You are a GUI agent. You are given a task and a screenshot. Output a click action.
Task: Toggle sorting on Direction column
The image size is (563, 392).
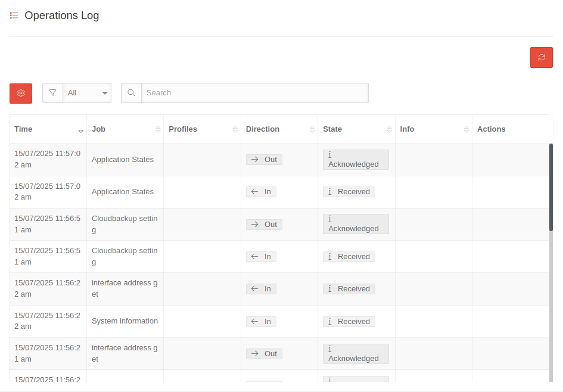(312, 129)
